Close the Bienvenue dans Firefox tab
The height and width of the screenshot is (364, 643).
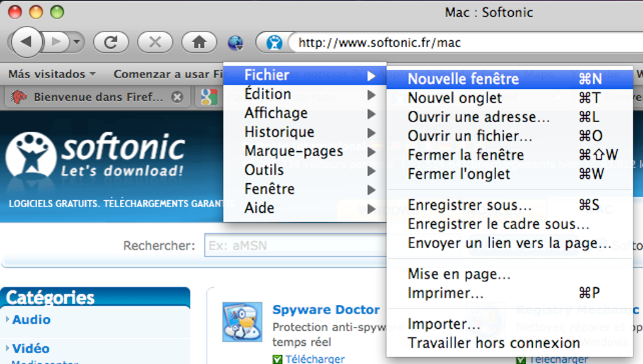(x=177, y=97)
